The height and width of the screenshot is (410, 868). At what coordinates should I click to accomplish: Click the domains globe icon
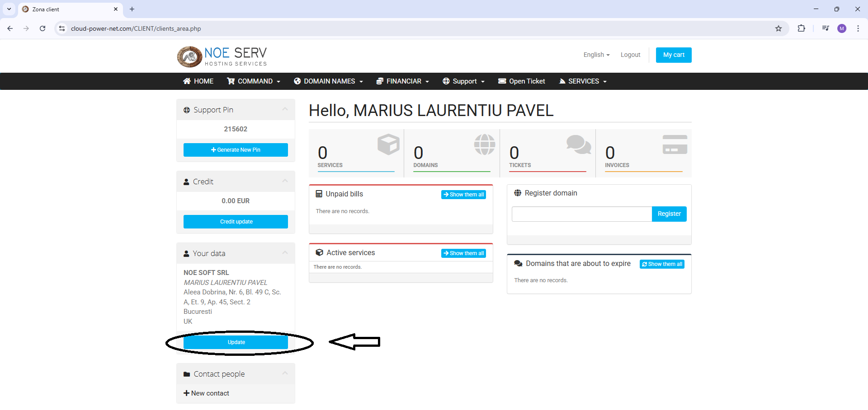click(x=484, y=144)
